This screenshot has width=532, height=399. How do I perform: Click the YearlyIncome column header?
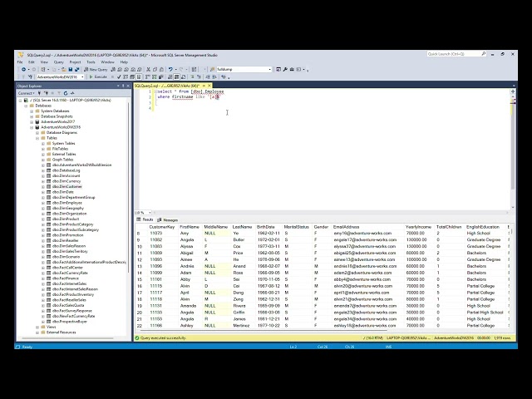[418, 227]
